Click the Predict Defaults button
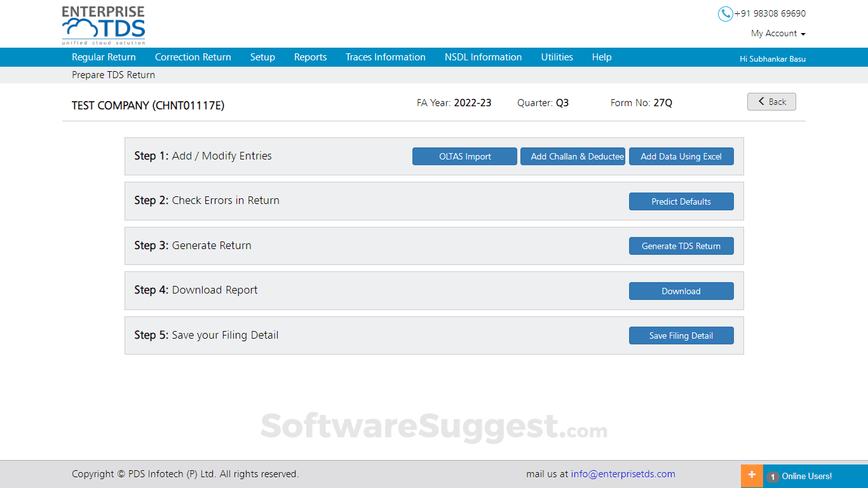868x488 pixels. coord(681,201)
